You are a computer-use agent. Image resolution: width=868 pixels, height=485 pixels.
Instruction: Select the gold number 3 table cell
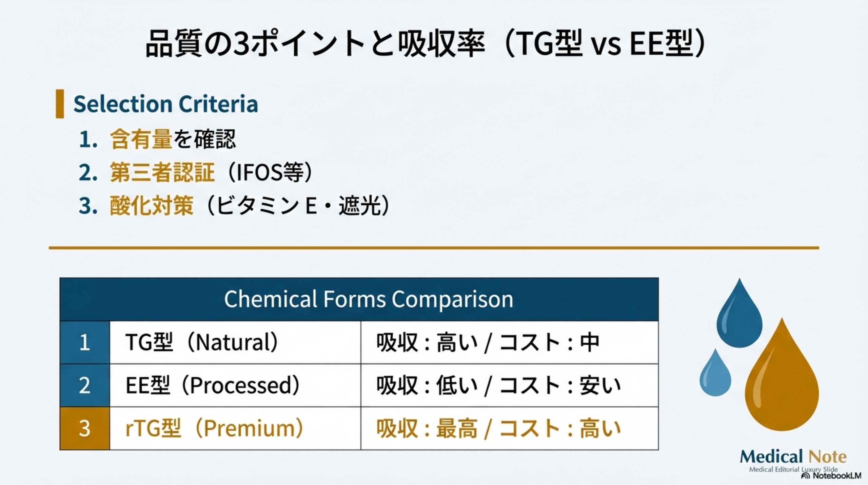click(x=85, y=428)
